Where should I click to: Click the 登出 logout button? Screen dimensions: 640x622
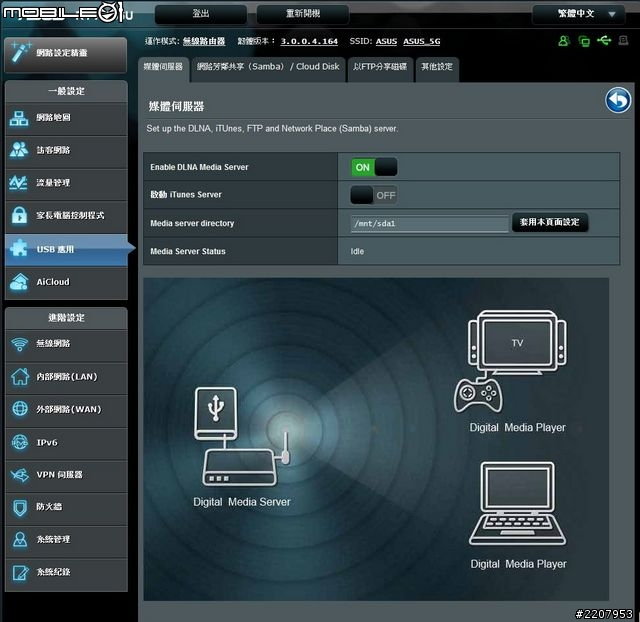[x=200, y=14]
